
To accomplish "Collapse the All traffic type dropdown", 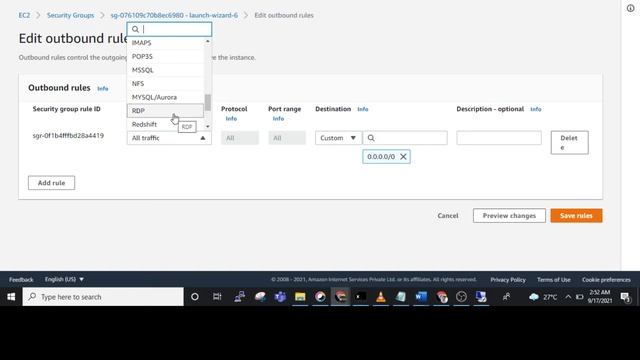I will [169, 138].
